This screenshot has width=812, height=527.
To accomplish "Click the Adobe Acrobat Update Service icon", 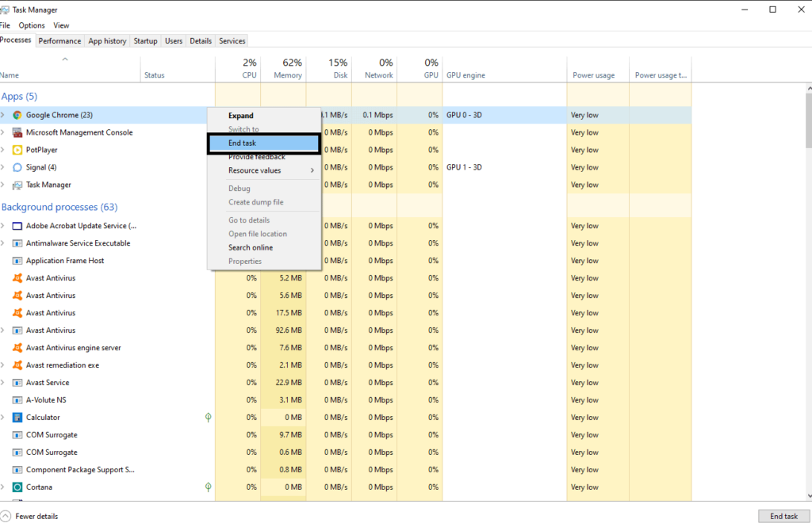I will point(17,226).
